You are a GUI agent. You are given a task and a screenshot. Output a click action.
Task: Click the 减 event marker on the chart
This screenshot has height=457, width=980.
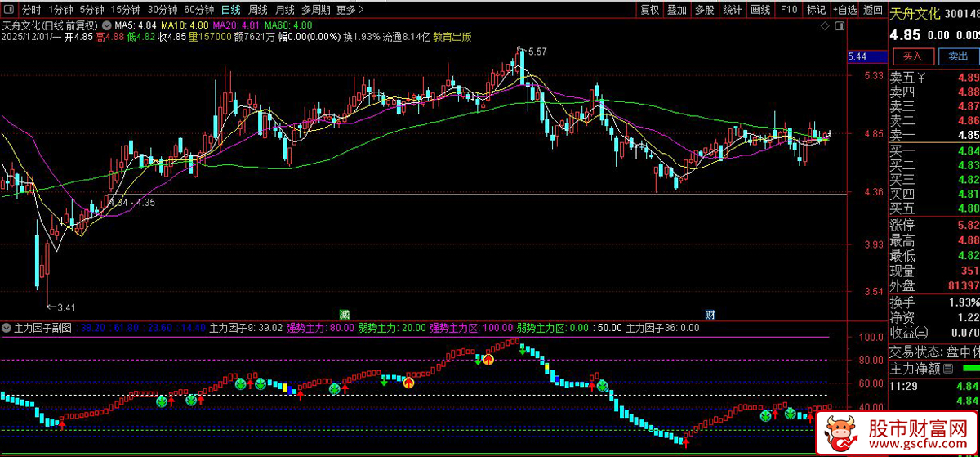click(x=345, y=315)
